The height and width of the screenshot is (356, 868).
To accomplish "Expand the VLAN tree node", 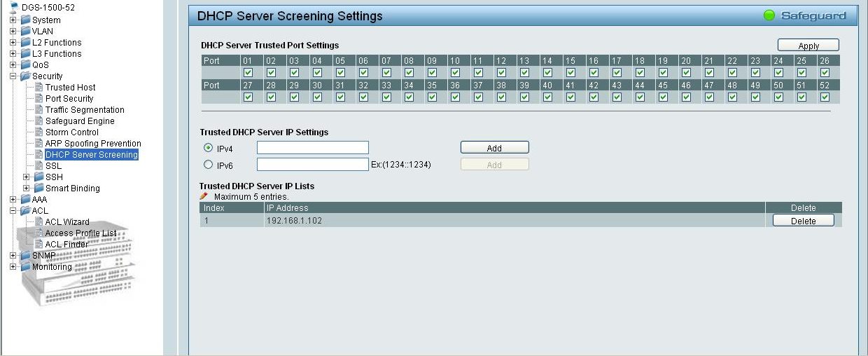I will [x=13, y=31].
